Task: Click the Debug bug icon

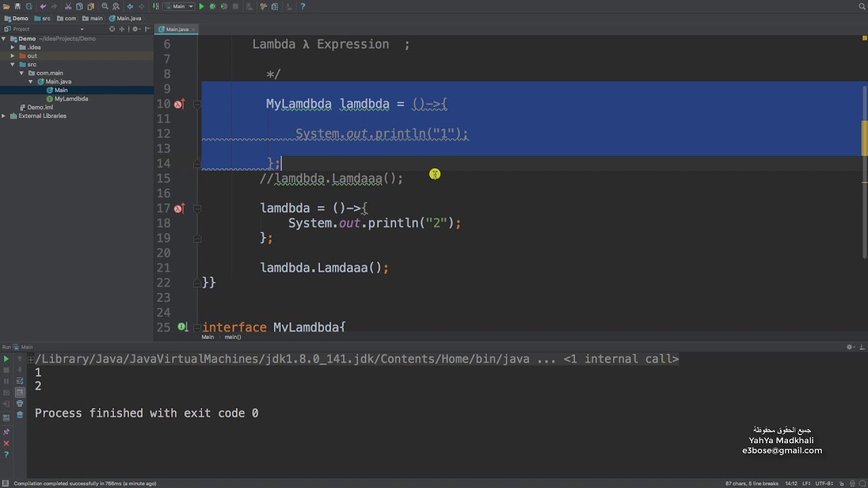Action: (x=212, y=6)
